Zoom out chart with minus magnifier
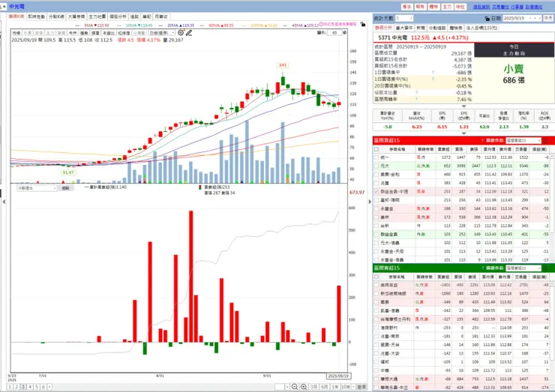This screenshot has height=392, width=555. pos(295,387)
